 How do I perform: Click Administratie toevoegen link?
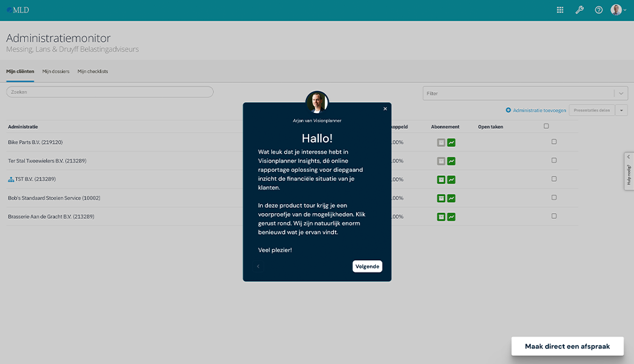point(536,110)
